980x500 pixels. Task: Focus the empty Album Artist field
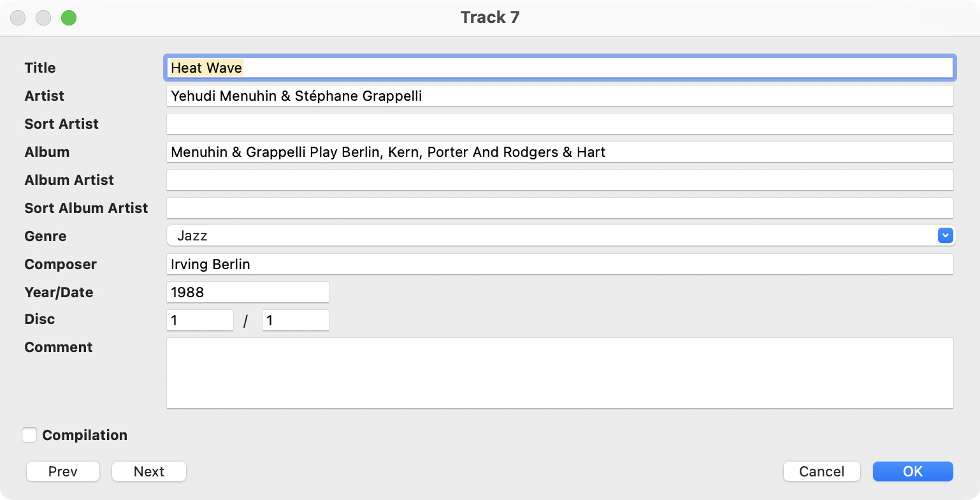560,180
